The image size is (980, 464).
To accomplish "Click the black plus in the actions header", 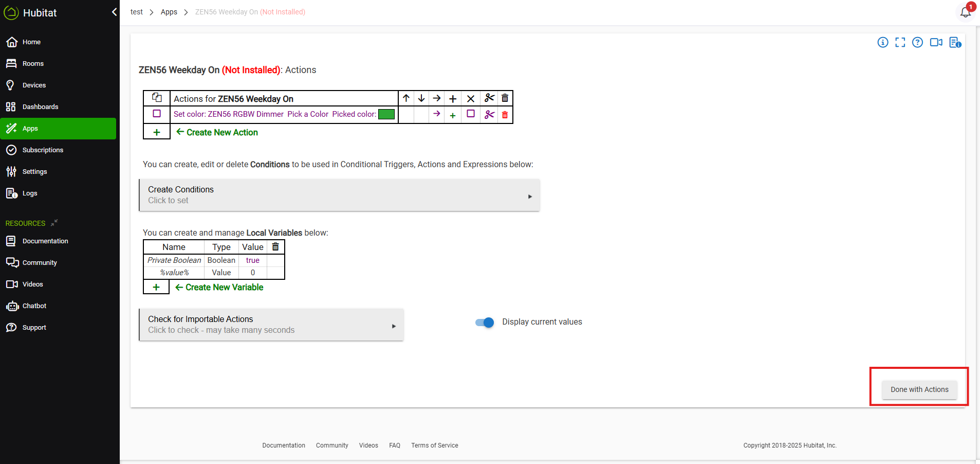I will click(x=453, y=98).
